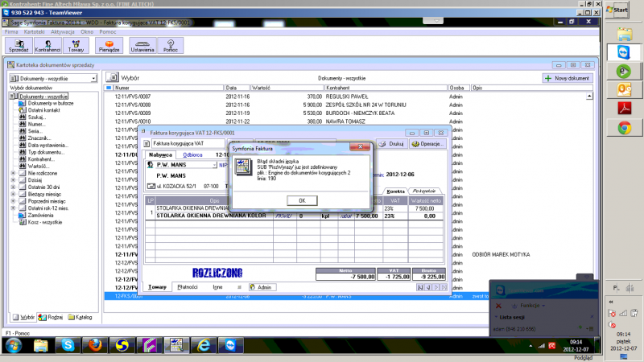This screenshot has width=644, height=362.
Task: Select the Korekta tab
Action: click(395, 191)
